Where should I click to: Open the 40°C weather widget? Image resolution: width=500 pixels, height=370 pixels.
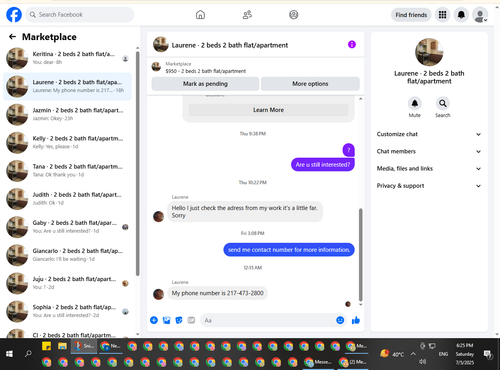click(392, 354)
